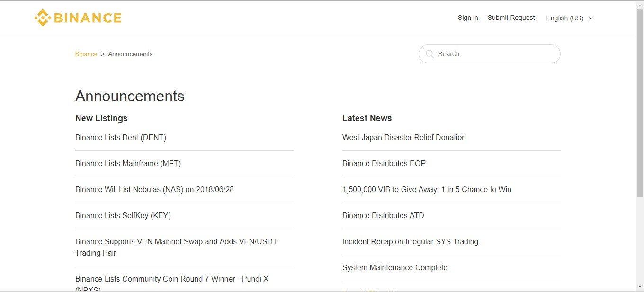Open Binance Lists SelfKey (KEY) article
The width and height of the screenshot is (644, 292).
123,215
